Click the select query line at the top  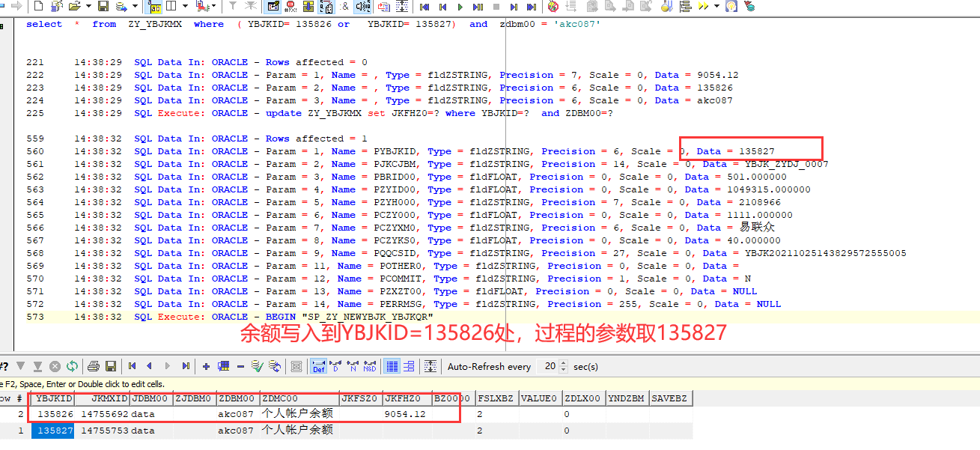pos(313,24)
